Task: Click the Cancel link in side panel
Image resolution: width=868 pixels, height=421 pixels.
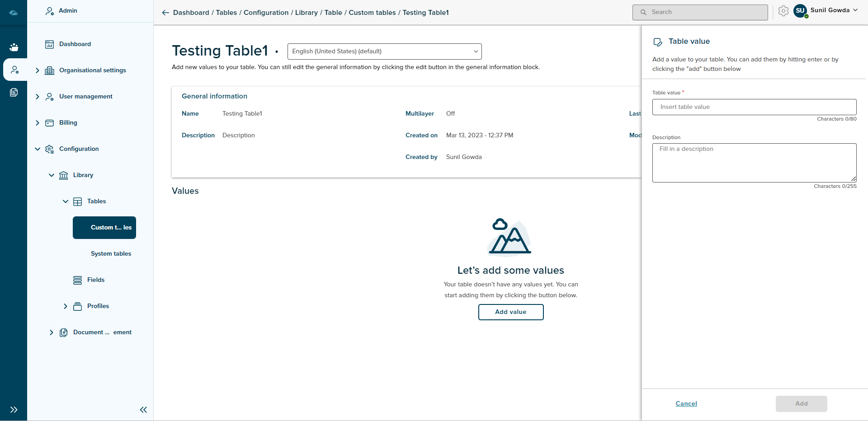Action: [x=686, y=403]
